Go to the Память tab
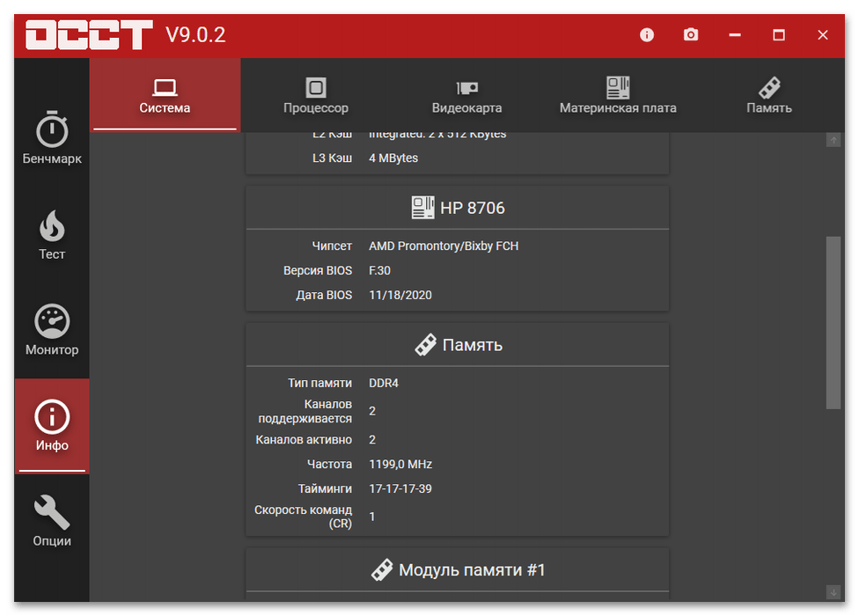 click(x=769, y=96)
